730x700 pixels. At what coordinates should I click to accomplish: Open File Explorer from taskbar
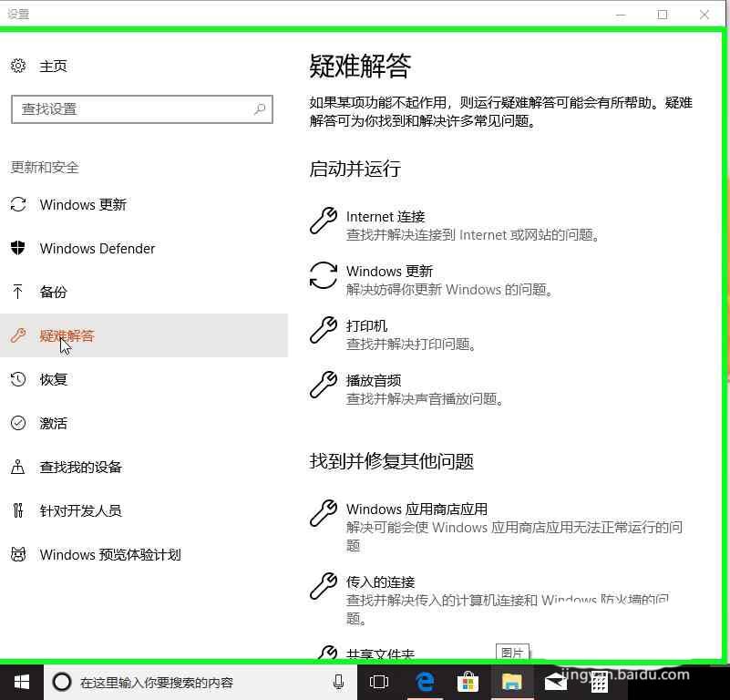point(511,683)
